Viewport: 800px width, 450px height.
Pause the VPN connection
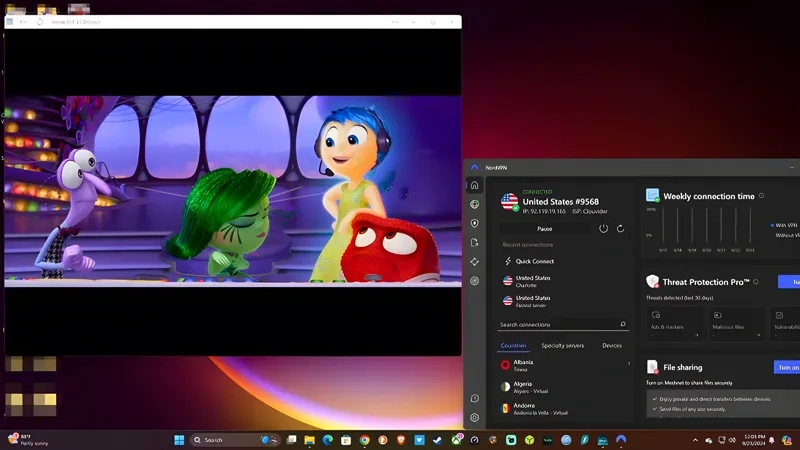544,229
